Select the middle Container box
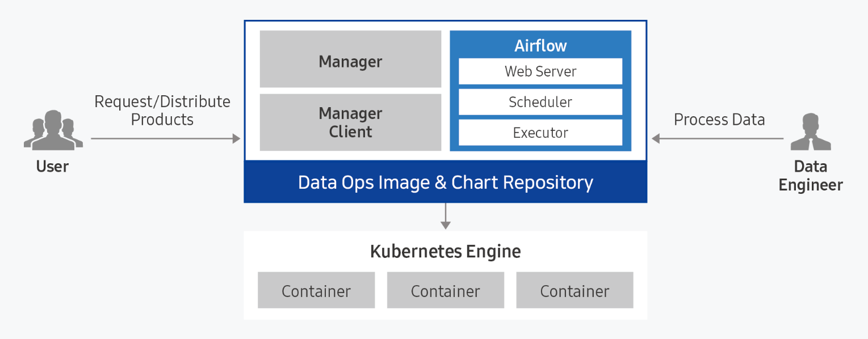868x339 pixels. click(446, 291)
